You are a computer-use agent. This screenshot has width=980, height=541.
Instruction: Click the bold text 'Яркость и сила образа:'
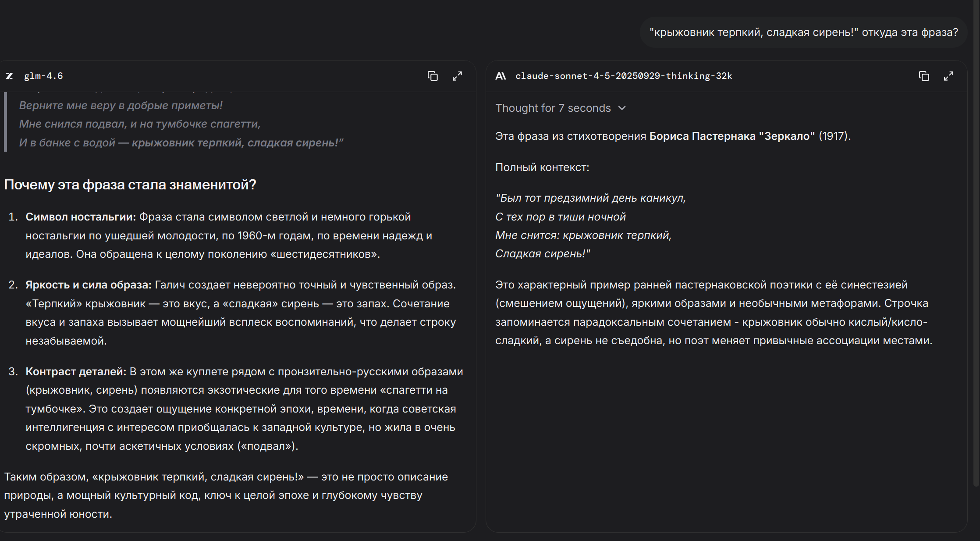click(x=88, y=285)
